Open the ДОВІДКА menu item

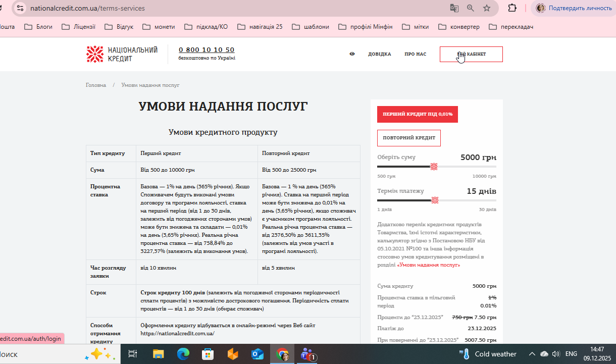point(380,54)
